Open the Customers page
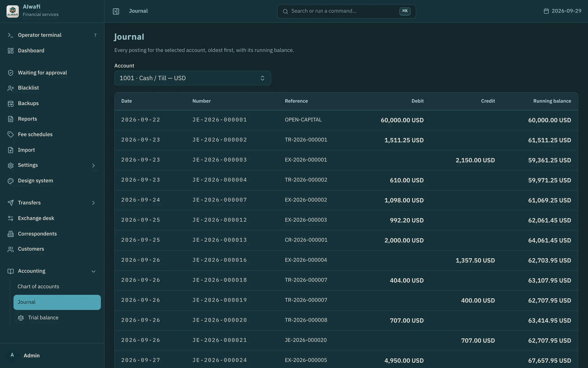This screenshot has width=588, height=368. coord(52,249)
